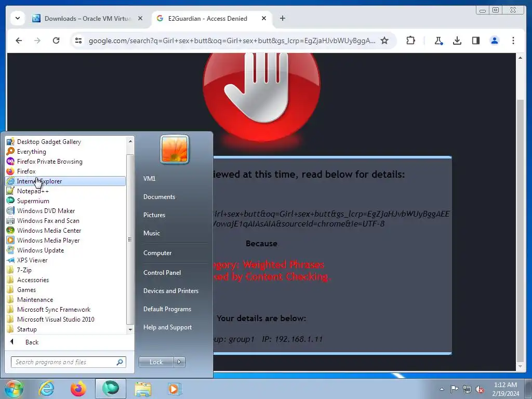Open Windows Explorer from the taskbar
This screenshot has height=399, width=532.
(143, 389)
